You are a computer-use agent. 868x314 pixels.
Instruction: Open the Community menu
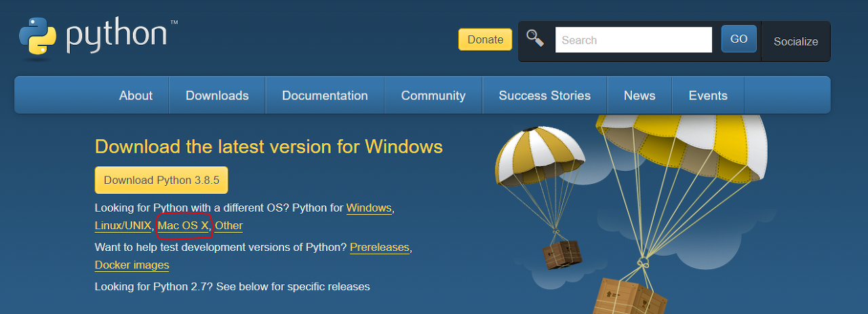tap(433, 96)
